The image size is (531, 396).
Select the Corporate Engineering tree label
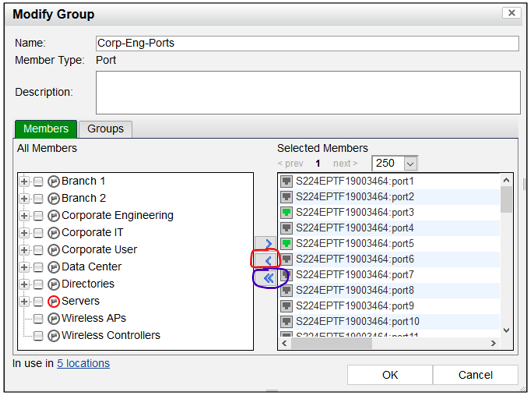pyautogui.click(x=117, y=216)
